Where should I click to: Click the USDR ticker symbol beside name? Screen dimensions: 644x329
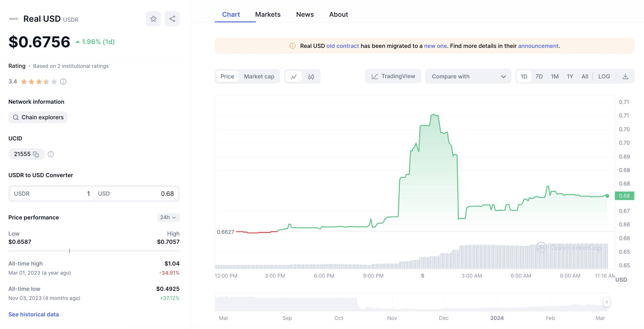pyautogui.click(x=71, y=20)
